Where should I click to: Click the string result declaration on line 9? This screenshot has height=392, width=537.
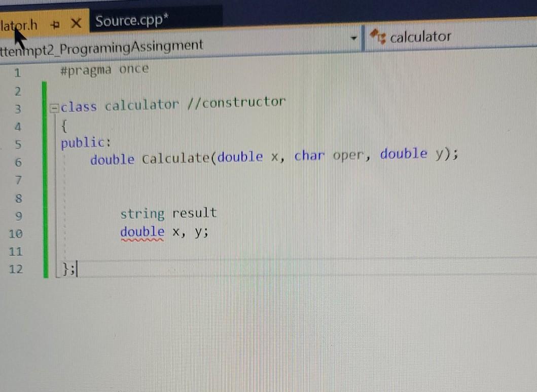[x=168, y=213]
